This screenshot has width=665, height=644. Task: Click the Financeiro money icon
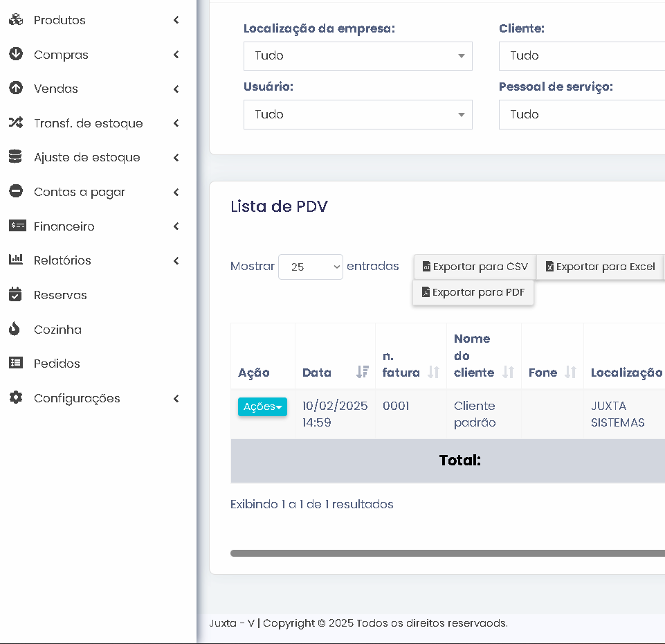17,226
